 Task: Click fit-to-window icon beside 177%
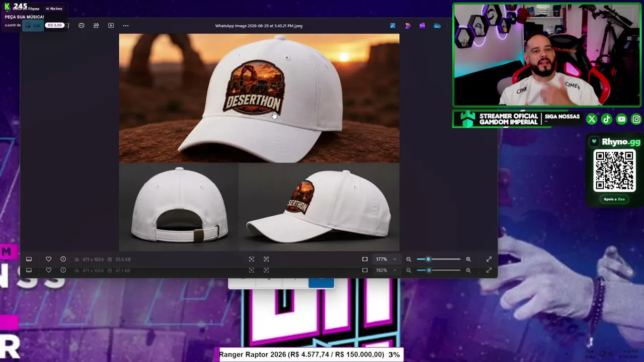click(365, 259)
